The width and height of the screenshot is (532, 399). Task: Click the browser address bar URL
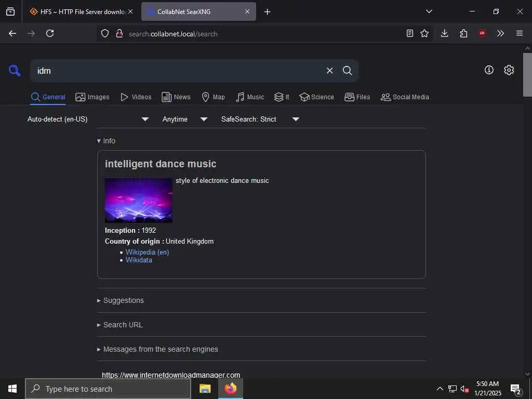(x=173, y=34)
